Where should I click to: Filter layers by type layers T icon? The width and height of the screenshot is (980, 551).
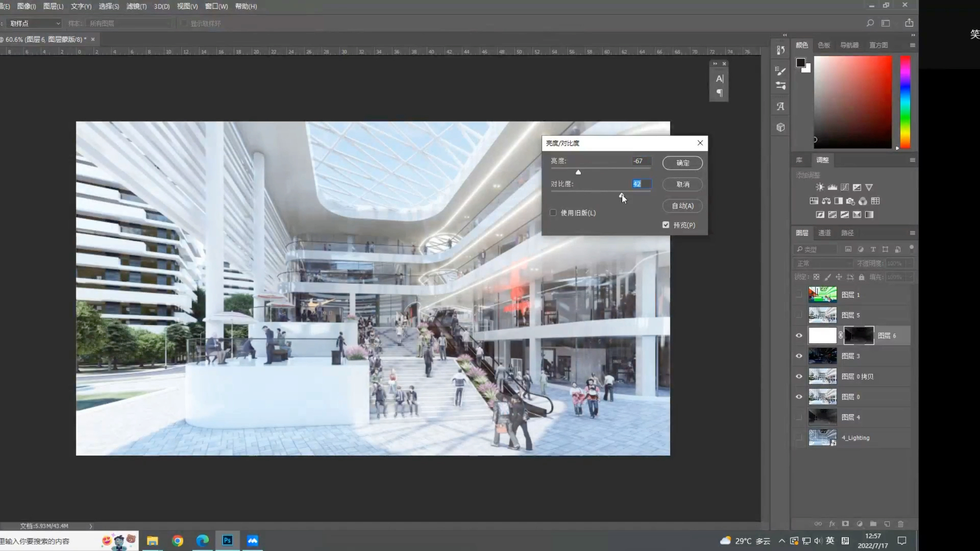(x=873, y=249)
